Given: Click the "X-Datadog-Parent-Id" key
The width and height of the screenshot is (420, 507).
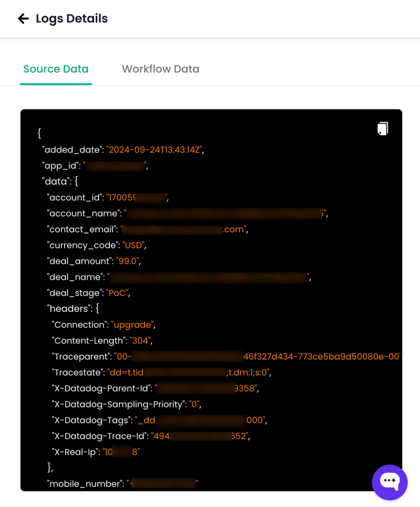Looking at the screenshot, I should click(102, 388).
